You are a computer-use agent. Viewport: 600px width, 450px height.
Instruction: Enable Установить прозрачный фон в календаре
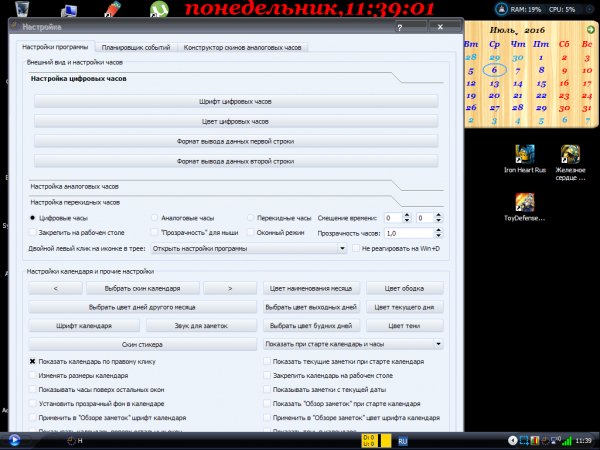[x=33, y=403]
